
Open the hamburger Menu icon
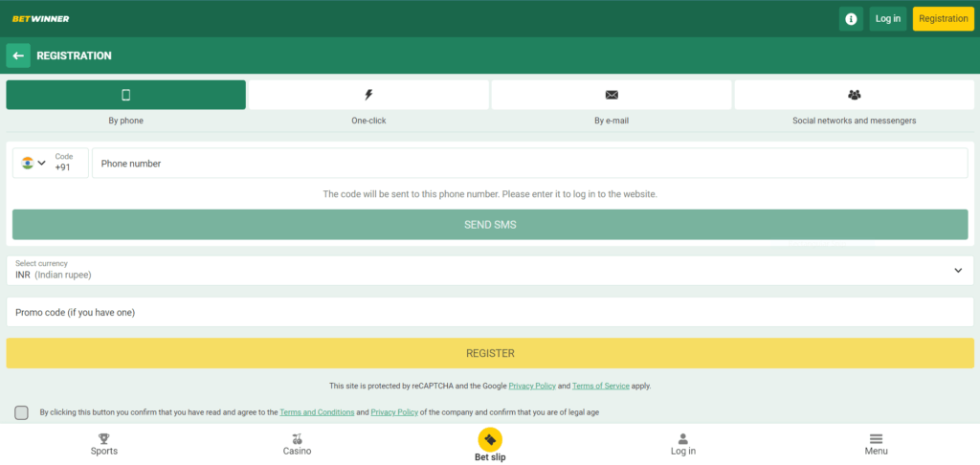click(877, 439)
